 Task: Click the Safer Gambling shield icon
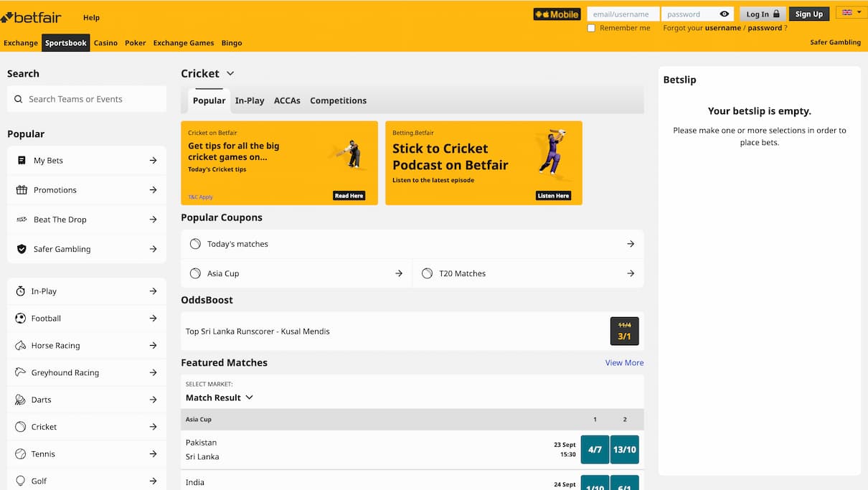(x=22, y=249)
